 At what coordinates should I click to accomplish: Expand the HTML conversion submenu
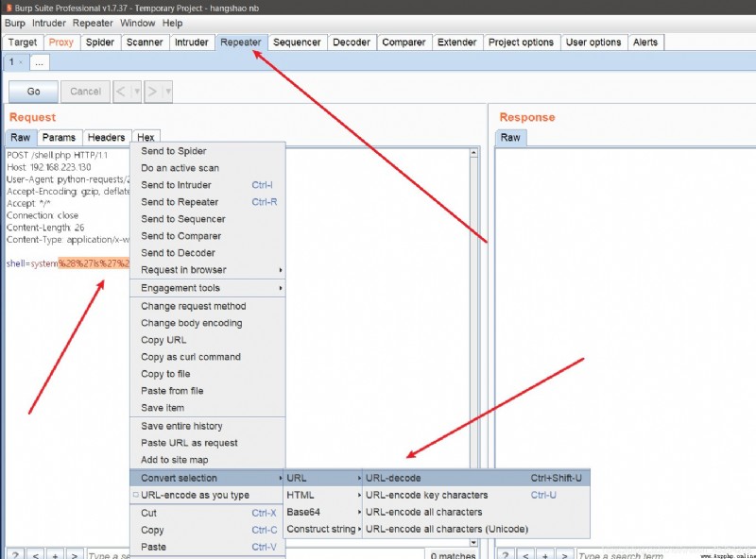click(323, 495)
